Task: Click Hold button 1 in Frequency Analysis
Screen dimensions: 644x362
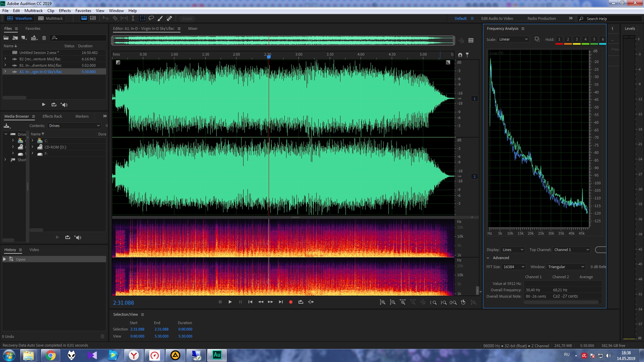Action: [559, 40]
